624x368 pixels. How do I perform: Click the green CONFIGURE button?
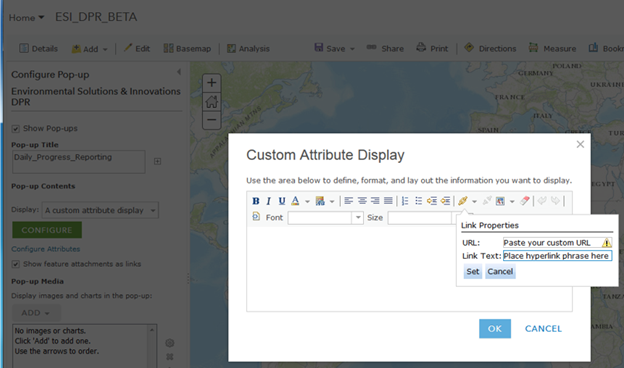point(47,230)
